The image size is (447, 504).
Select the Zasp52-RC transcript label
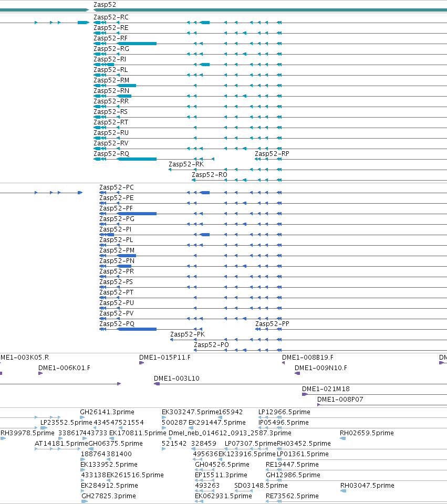[111, 17]
